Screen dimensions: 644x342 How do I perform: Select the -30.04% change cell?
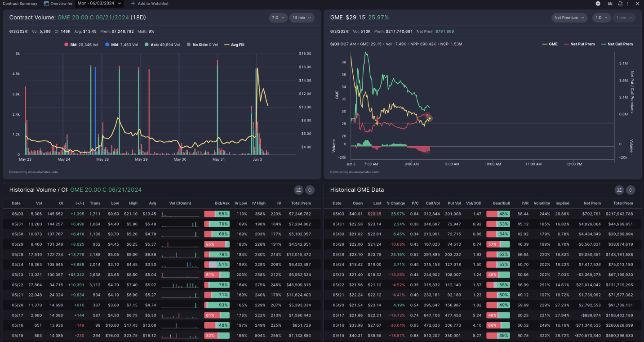(x=396, y=325)
